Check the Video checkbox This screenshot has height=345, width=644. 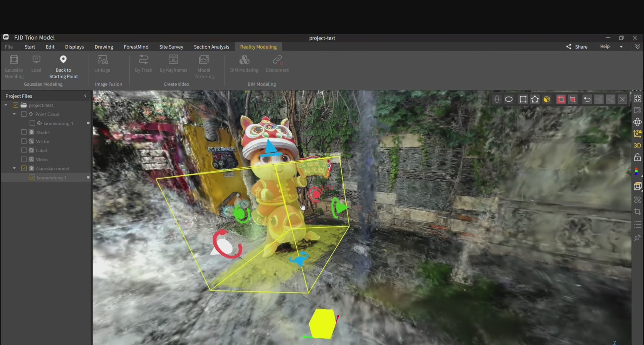point(24,159)
